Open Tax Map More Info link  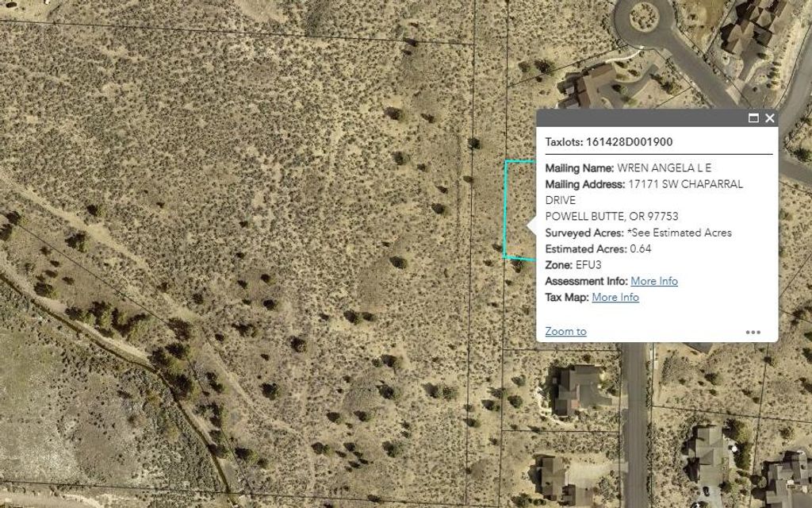click(615, 297)
